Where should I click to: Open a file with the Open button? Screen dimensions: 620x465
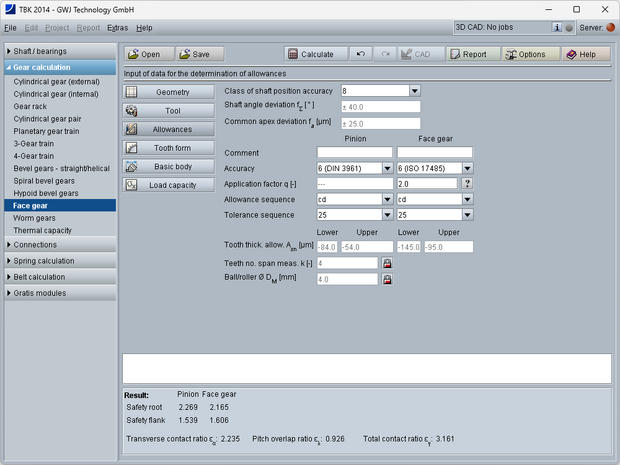click(x=148, y=54)
